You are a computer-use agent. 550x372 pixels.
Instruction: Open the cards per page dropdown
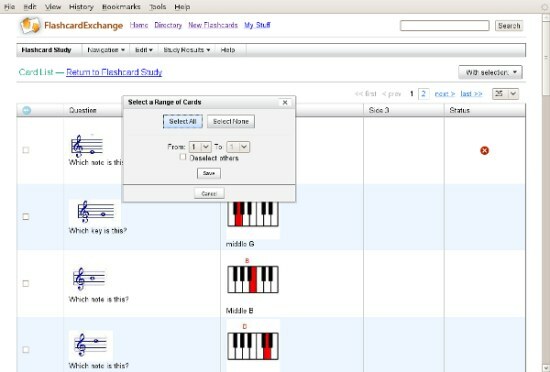tap(505, 94)
